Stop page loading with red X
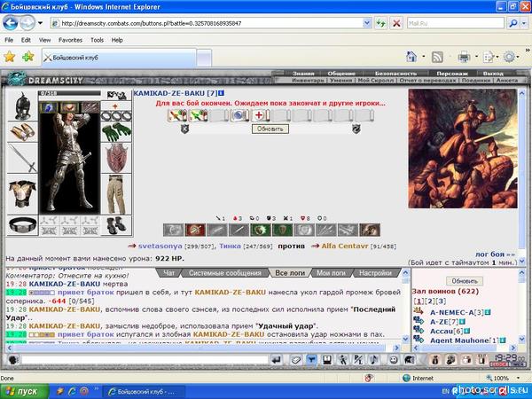The width and height of the screenshot is (532, 399). 396,23
